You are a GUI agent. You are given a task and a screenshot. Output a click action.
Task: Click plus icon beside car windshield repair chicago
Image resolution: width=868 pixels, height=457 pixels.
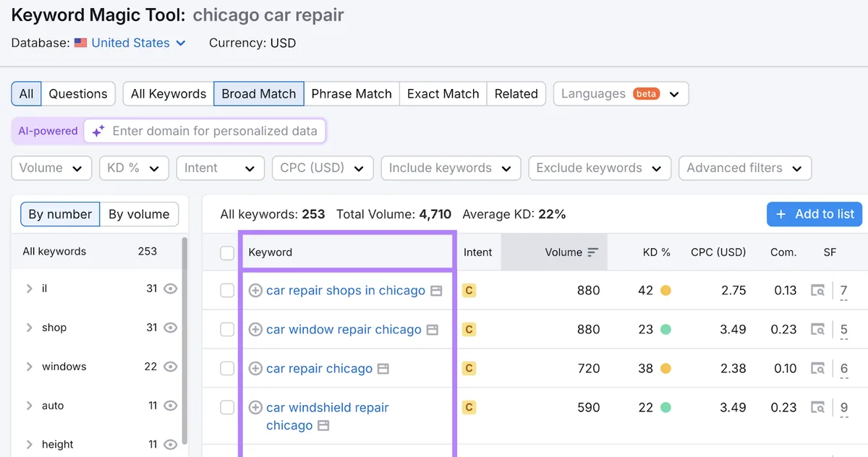255,408
